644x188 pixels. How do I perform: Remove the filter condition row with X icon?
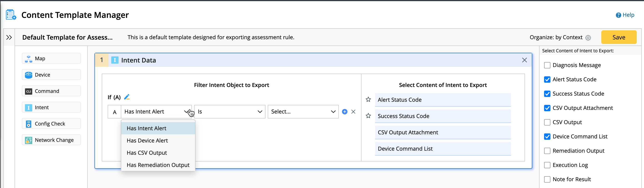[x=353, y=112]
